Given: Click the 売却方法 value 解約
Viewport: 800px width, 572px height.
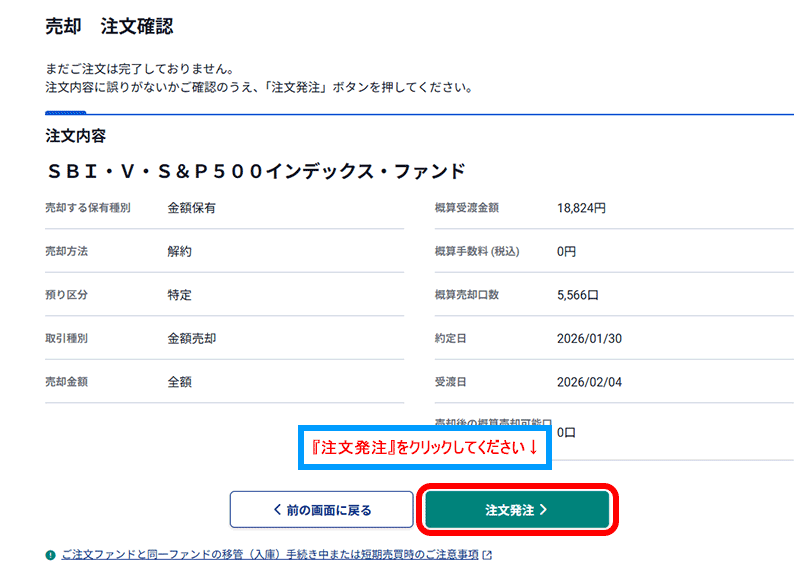Looking at the screenshot, I should (179, 252).
